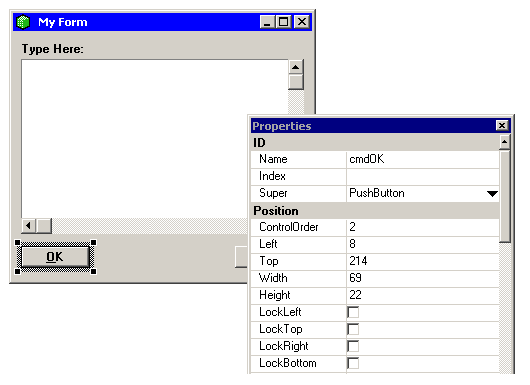Enable the LockRight checkbox
This screenshot has height=385, width=530.
[353, 346]
